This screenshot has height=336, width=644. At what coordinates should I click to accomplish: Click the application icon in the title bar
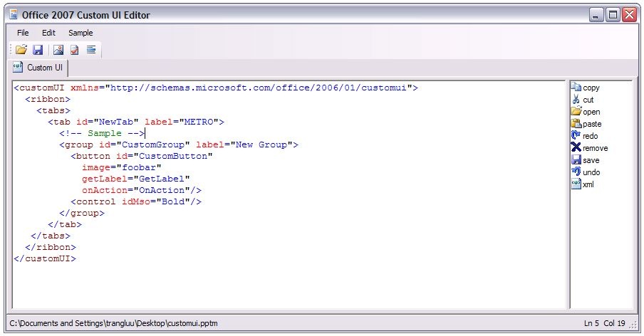click(14, 15)
